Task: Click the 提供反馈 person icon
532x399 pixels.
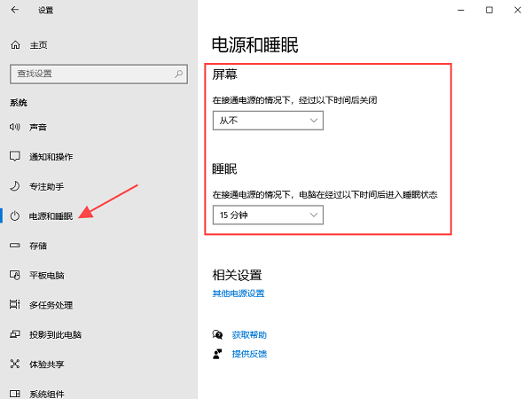Action: [x=217, y=354]
